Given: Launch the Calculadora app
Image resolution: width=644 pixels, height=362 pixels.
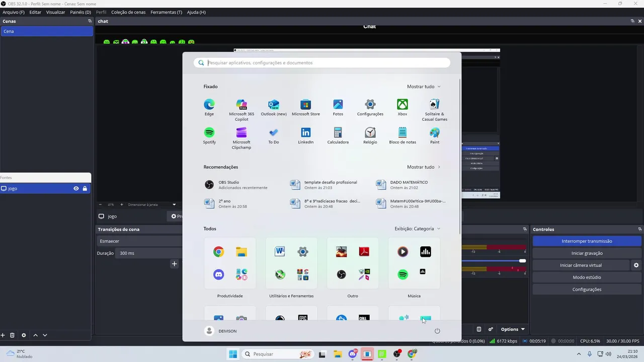Looking at the screenshot, I should click(338, 136).
